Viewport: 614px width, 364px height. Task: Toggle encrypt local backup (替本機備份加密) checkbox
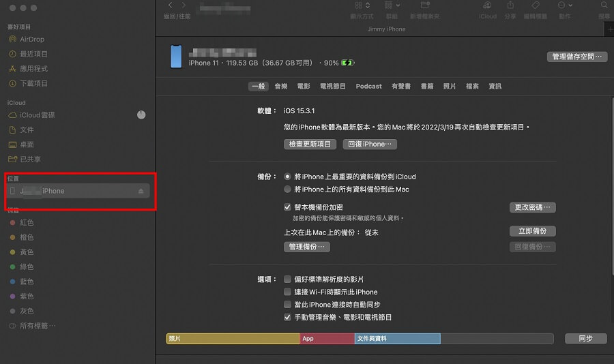pos(287,207)
